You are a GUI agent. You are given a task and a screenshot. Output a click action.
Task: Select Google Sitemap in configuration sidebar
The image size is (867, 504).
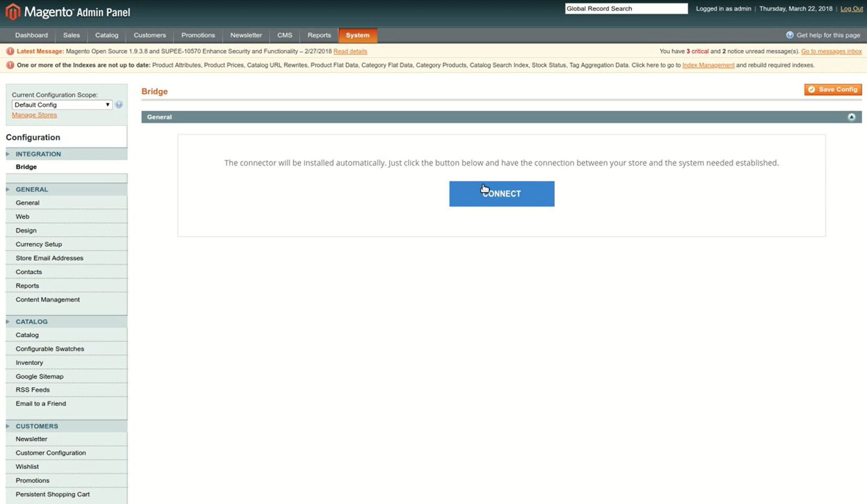(39, 376)
